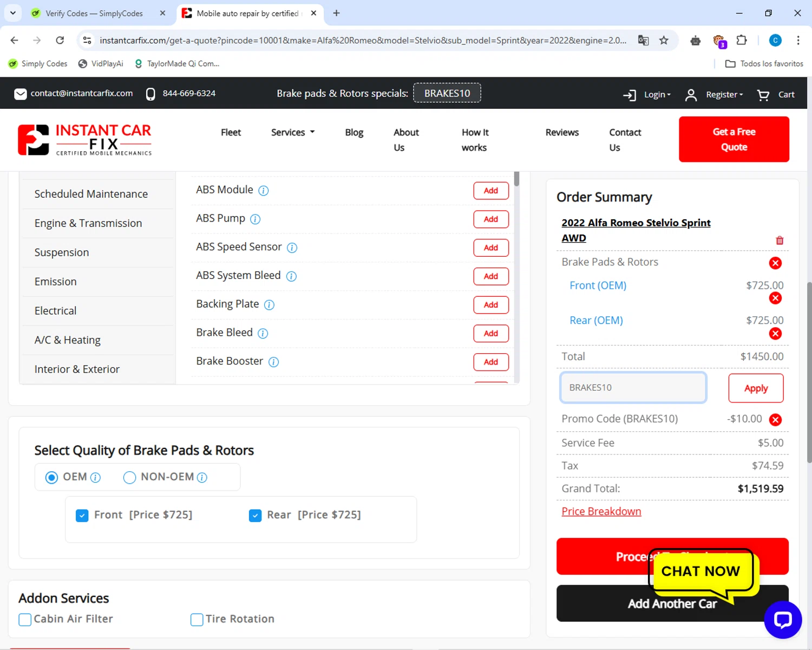
Task: Open the shopping cart icon
Action: 763,95
